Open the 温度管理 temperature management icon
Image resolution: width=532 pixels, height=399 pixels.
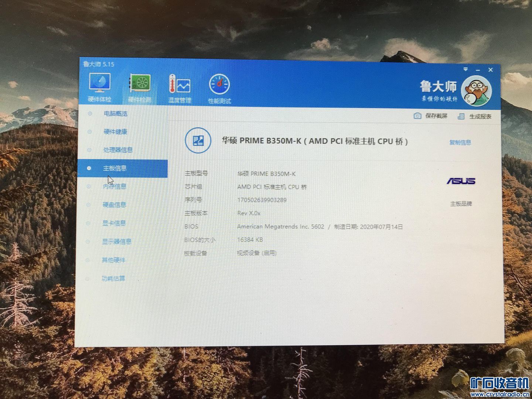coord(180,83)
